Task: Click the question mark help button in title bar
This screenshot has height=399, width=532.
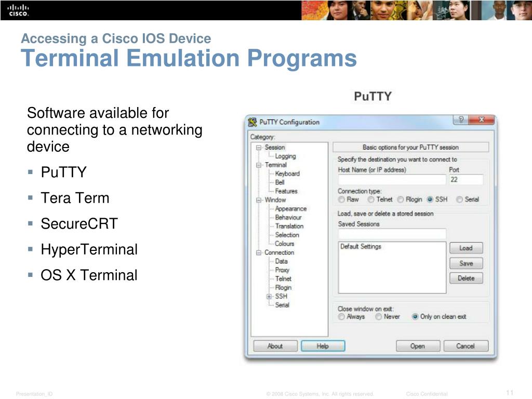Action: [461, 119]
